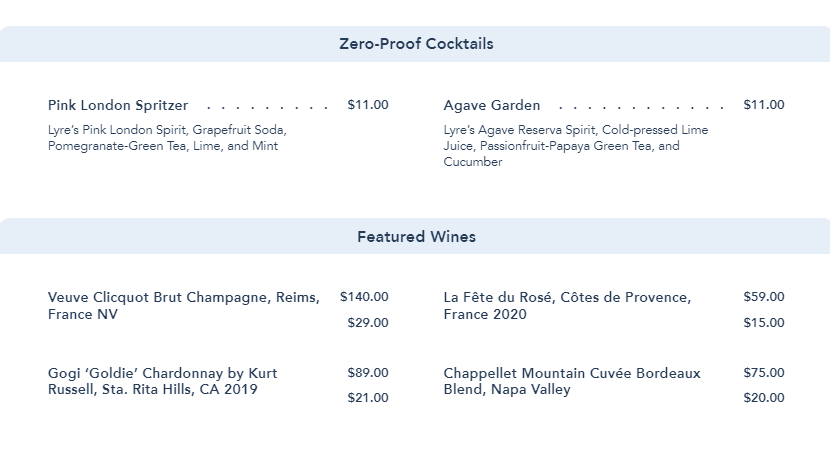
Task: Click the $20.00 Chappellet price
Action: [764, 398]
